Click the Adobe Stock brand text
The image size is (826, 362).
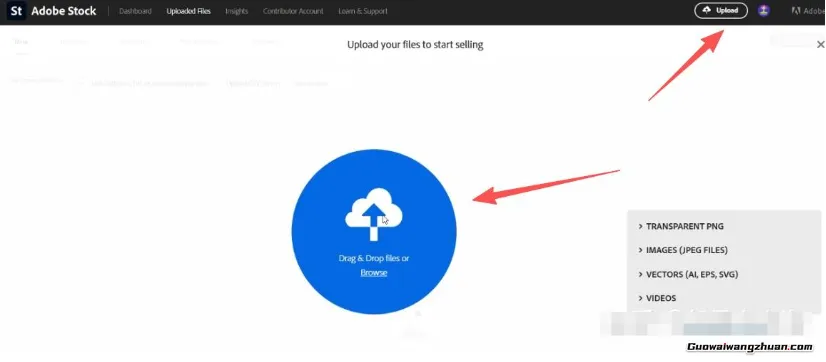[x=64, y=11]
